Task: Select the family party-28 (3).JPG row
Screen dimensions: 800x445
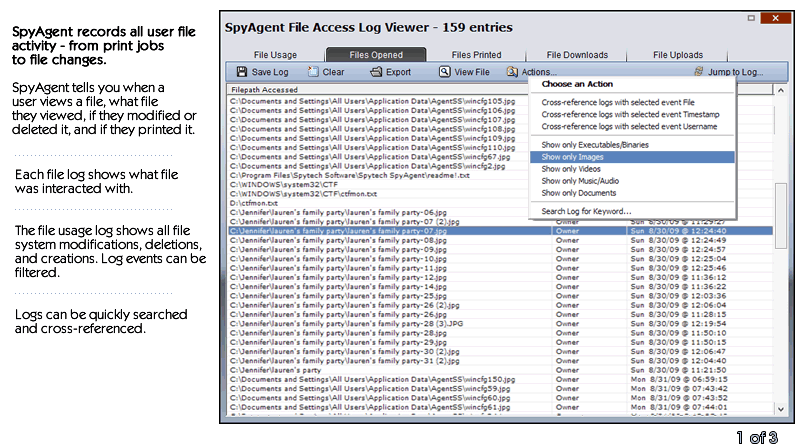Action: pos(501,324)
